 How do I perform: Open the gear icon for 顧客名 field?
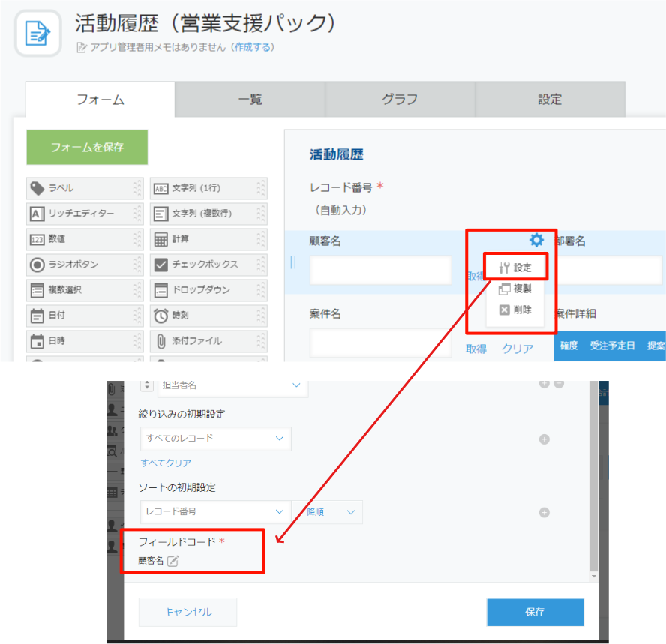click(536, 240)
